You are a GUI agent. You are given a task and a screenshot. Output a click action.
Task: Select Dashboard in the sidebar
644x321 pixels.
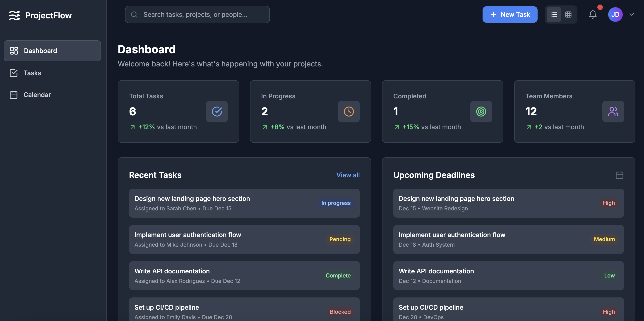pyautogui.click(x=52, y=51)
